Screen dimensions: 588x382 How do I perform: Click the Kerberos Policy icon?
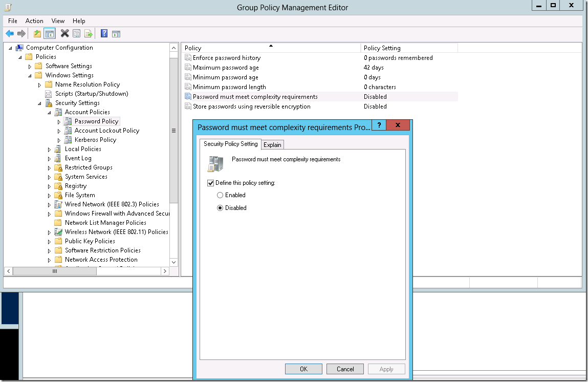[x=68, y=140]
